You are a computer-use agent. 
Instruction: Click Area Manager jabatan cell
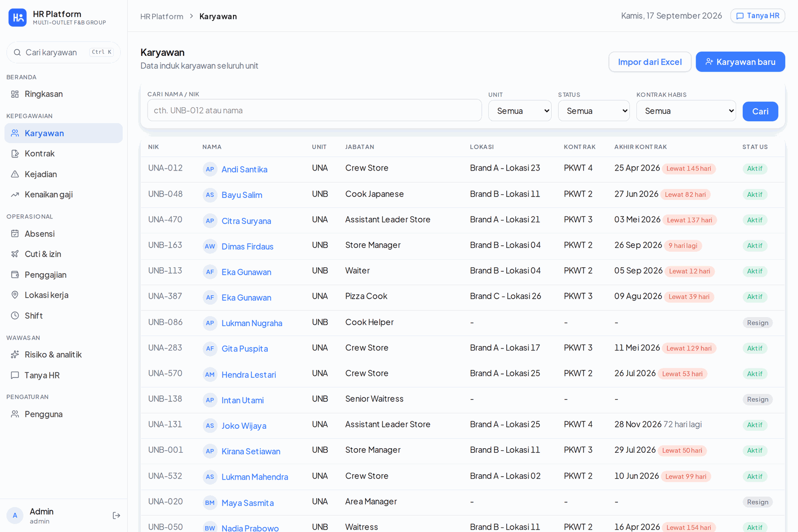pyautogui.click(x=371, y=502)
